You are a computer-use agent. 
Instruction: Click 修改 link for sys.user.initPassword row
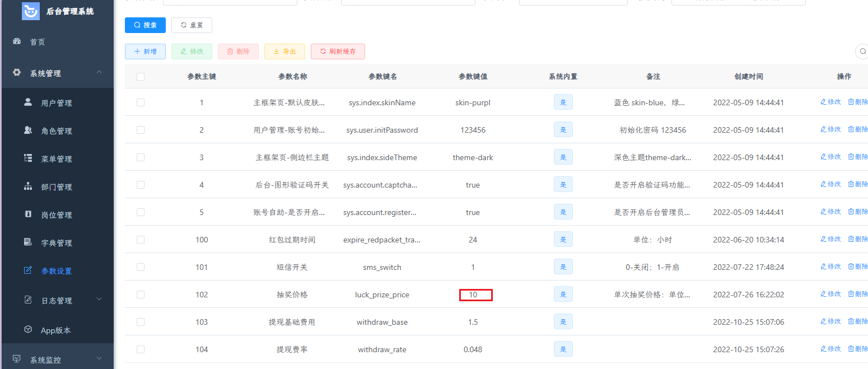(830, 129)
